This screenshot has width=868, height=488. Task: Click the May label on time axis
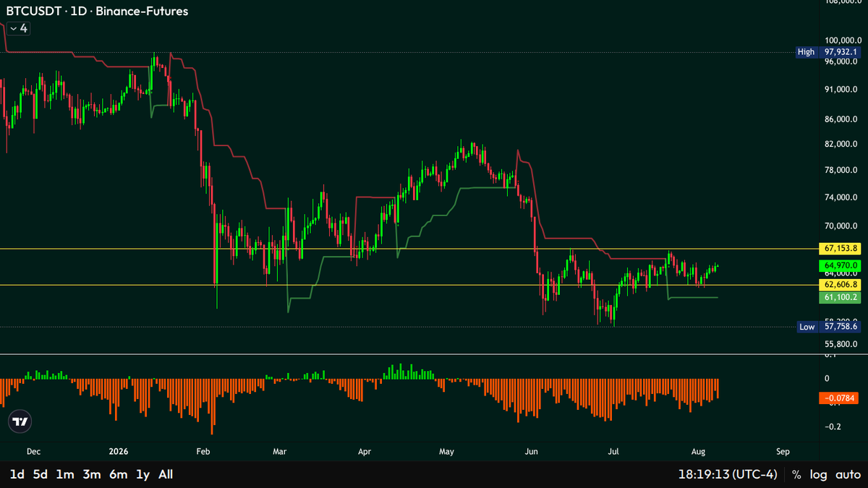[x=446, y=451]
